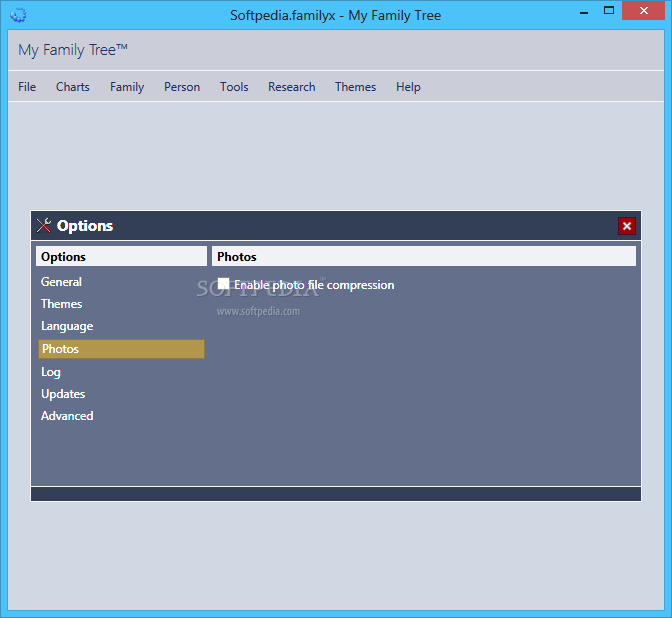Viewport: 672px width, 618px height.
Task: Open the File menu
Action: (x=27, y=87)
